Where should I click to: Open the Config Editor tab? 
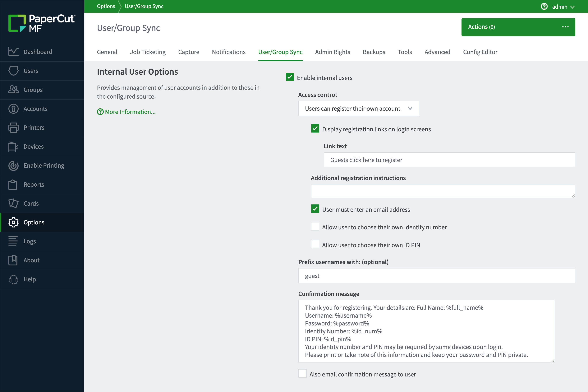(480, 52)
